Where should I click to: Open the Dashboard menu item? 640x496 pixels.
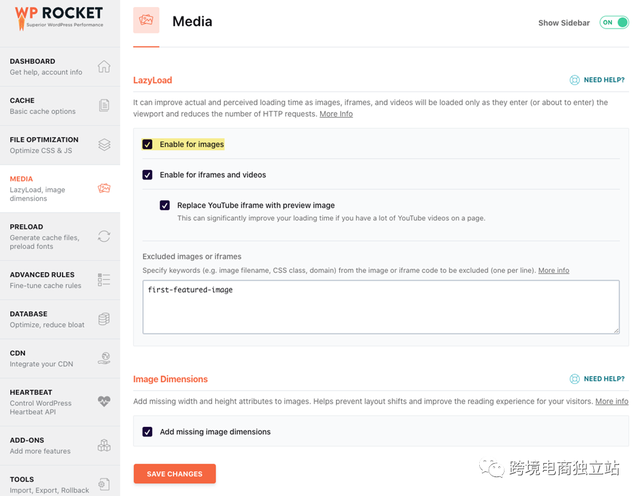click(60, 67)
